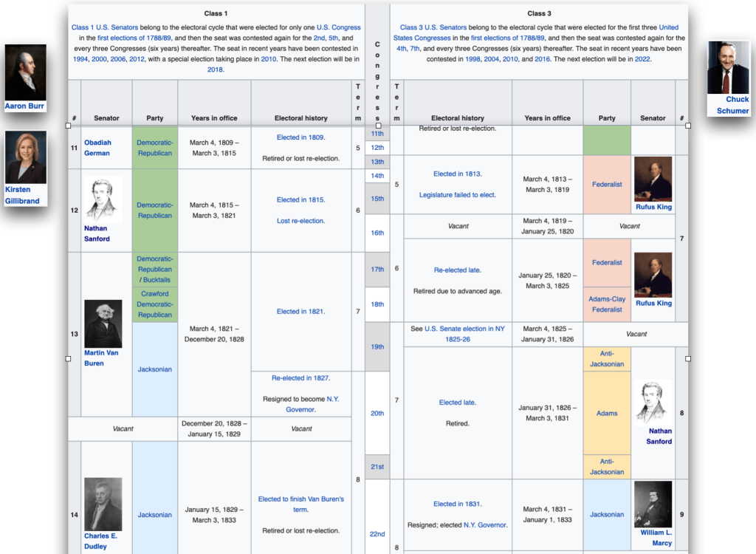Viewport: 756px width, 554px height.
Task: Follow the Class 1 U.S. Senators link
Action: (x=104, y=27)
